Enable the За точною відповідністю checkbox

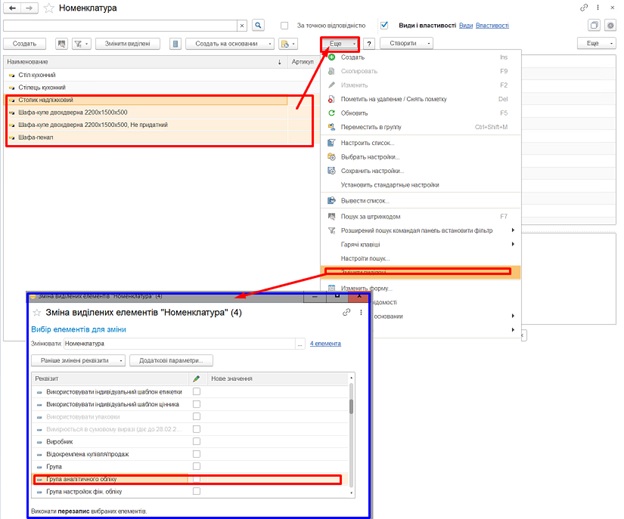[x=286, y=25]
